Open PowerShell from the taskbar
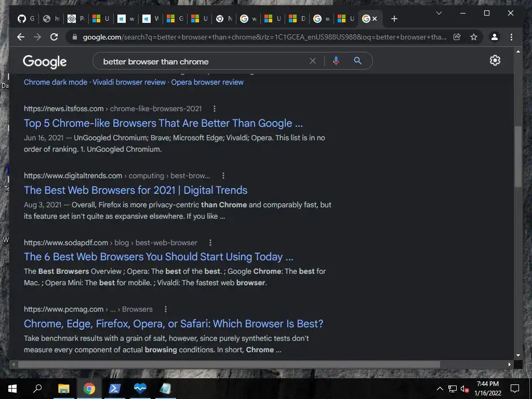This screenshot has height=399, width=532. [114, 389]
